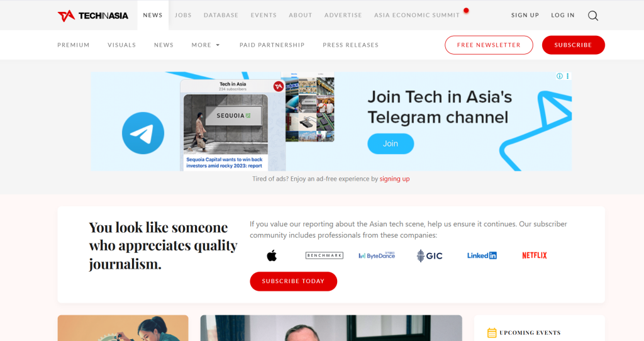Click the Free Newsletter button

point(489,45)
